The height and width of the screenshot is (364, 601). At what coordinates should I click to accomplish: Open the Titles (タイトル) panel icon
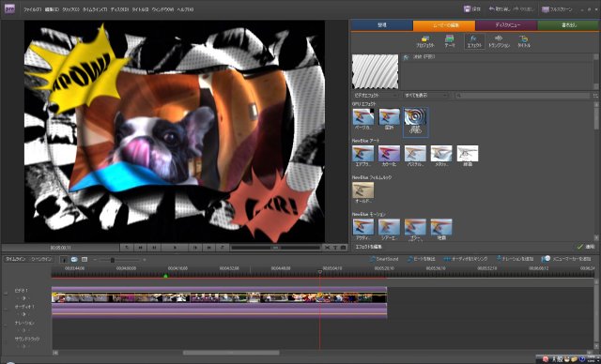click(x=524, y=41)
